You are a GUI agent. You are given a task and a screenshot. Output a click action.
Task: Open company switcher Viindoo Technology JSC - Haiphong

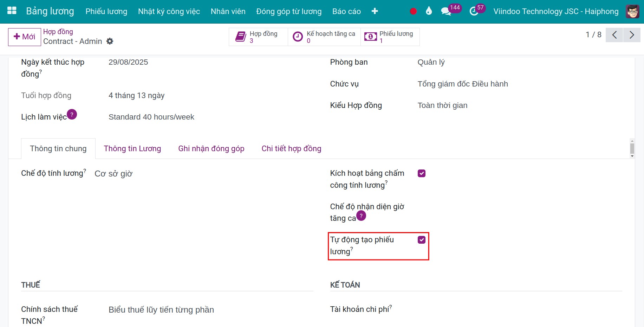(x=556, y=11)
